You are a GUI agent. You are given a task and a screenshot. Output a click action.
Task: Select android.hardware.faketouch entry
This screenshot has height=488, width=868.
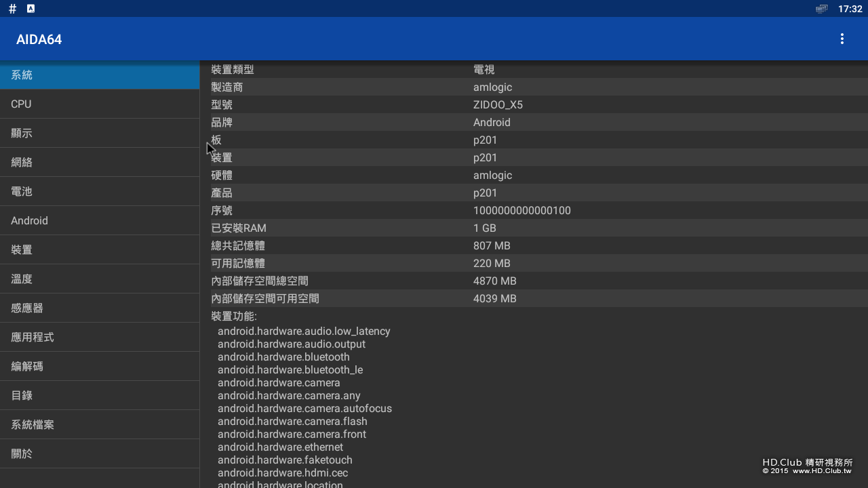(285, 460)
